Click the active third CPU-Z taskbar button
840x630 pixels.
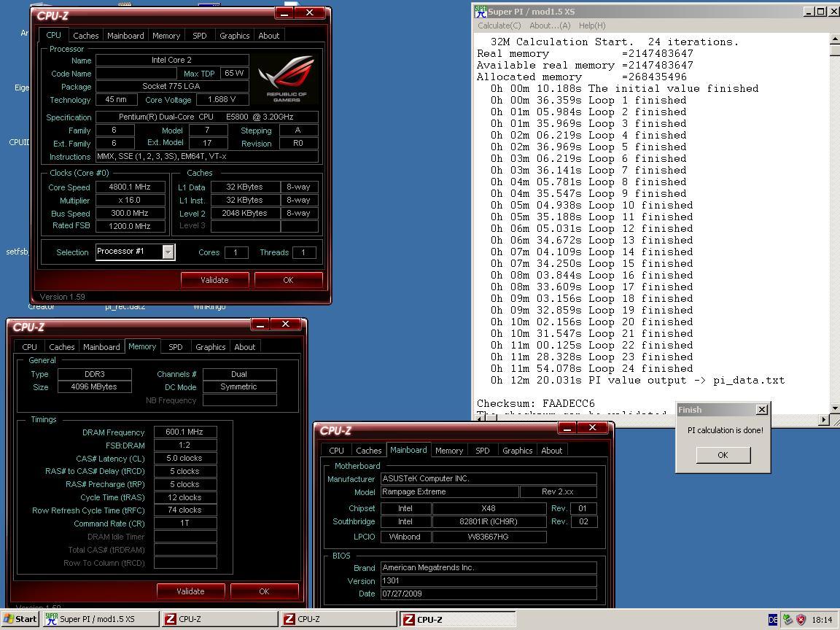click(457, 619)
